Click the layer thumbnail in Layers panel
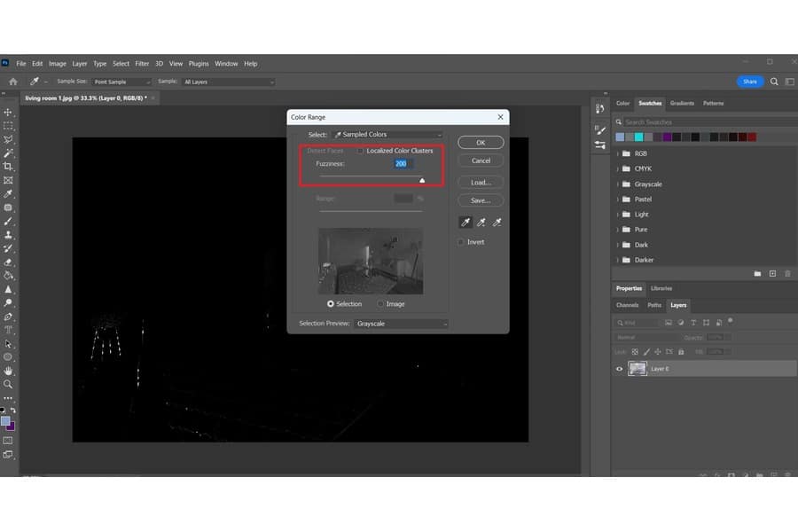 tap(638, 369)
